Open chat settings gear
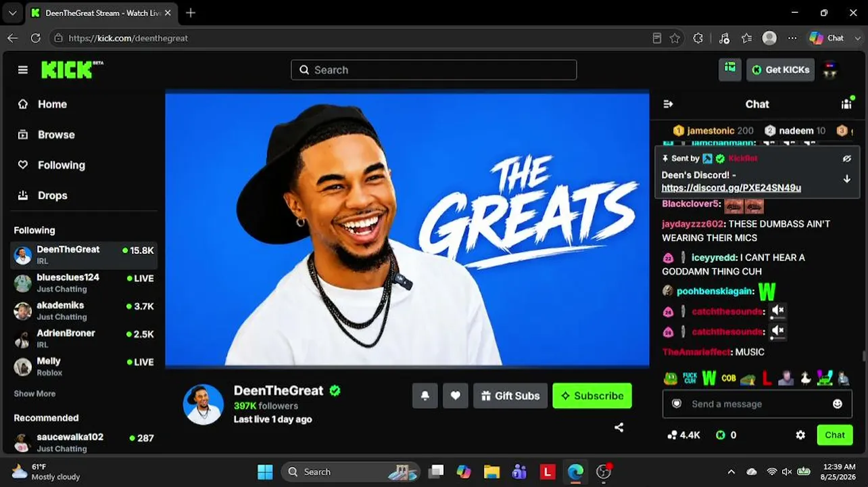 [800, 435]
